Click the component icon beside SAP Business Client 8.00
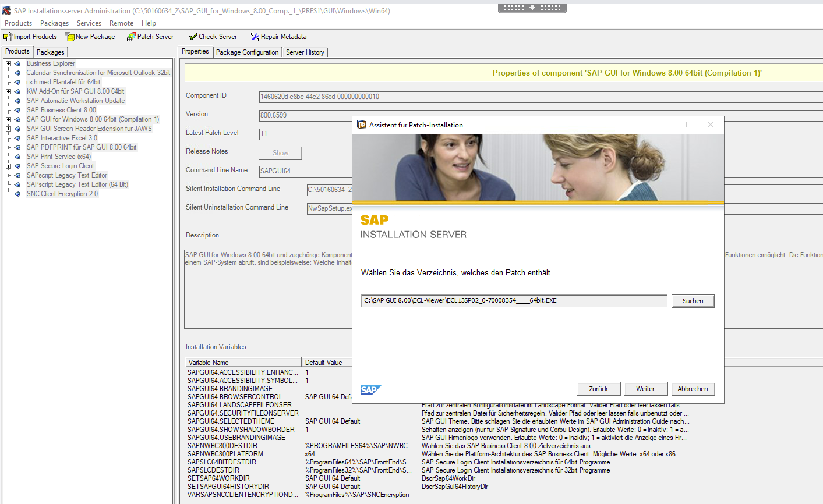The width and height of the screenshot is (823, 504). coord(18,110)
